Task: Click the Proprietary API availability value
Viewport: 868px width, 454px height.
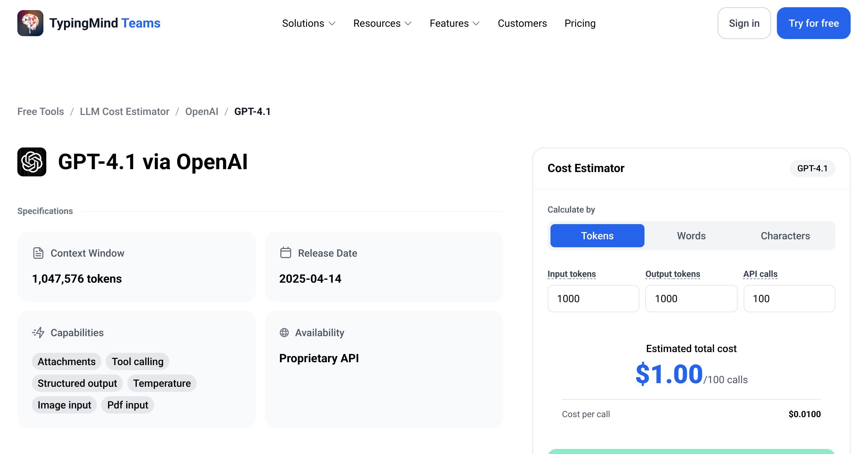Action: [x=319, y=358]
